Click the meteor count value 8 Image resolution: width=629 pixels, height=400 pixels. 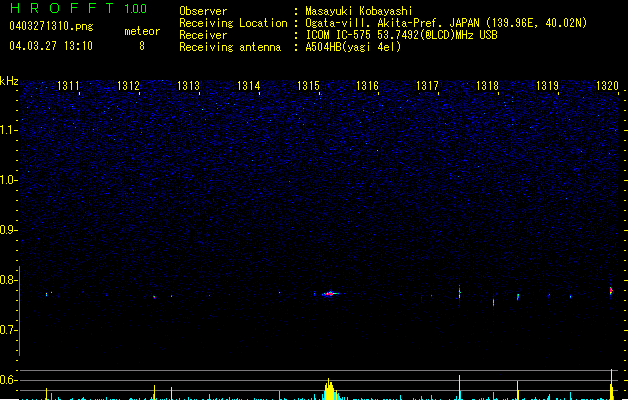[142, 46]
